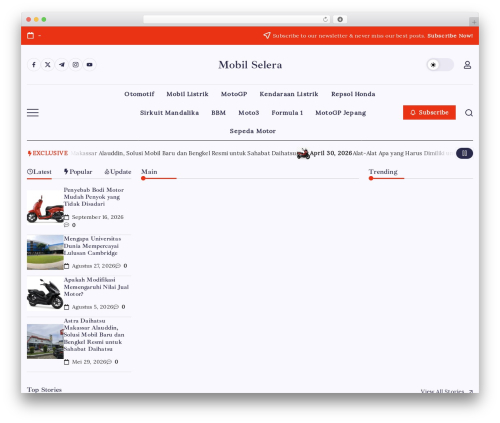The height and width of the screenshot is (423, 500).
Task: Click the red scooter thumbnail
Action: pyautogui.click(x=45, y=207)
